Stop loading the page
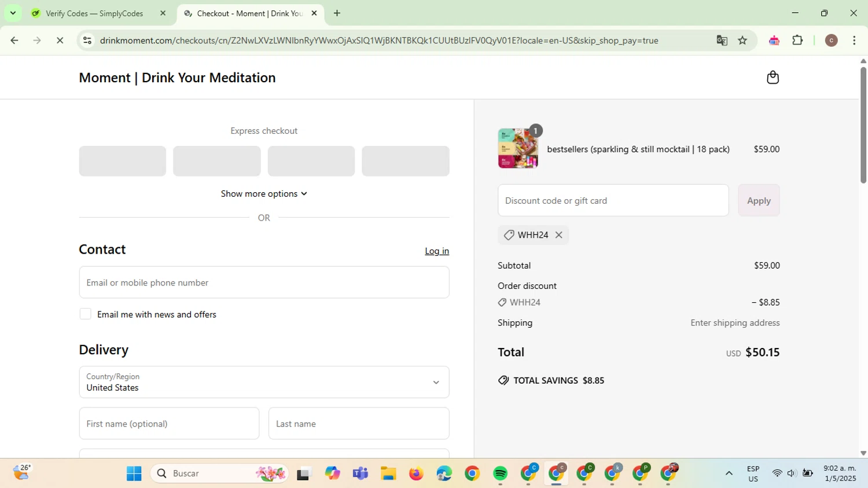Viewport: 868px width, 488px height. click(x=60, y=41)
